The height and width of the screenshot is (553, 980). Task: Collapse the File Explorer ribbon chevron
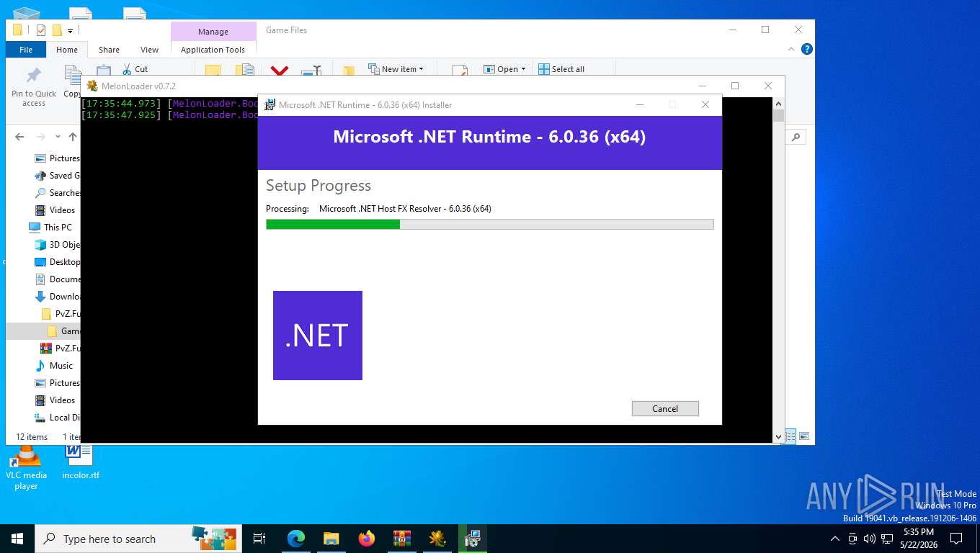click(x=792, y=49)
